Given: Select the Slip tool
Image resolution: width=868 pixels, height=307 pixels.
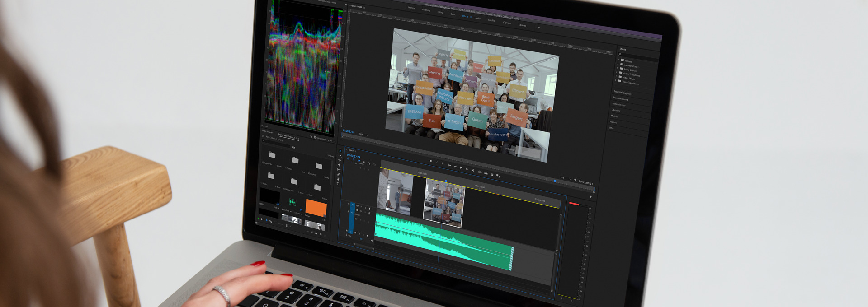Looking at the screenshot, I should (x=339, y=170).
